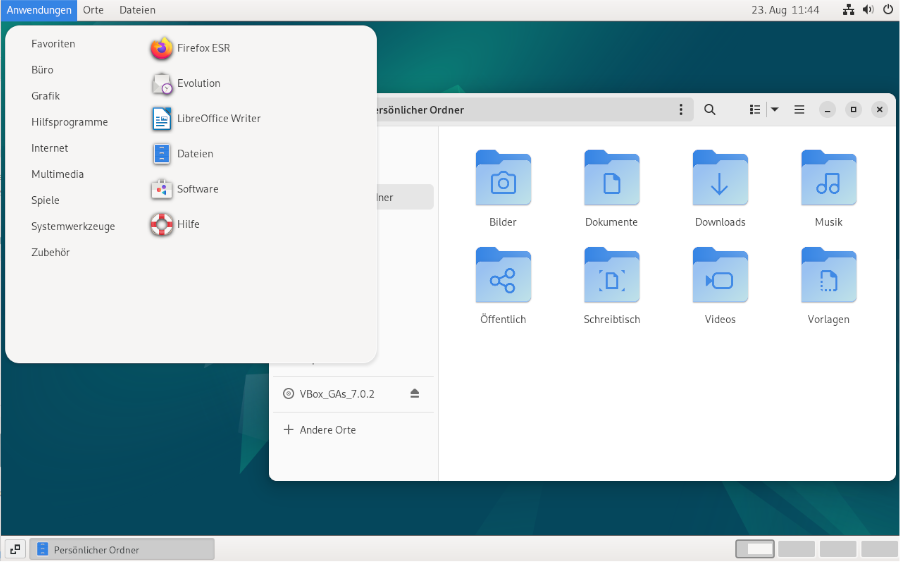Start LibreOffice Writer
This screenshot has height=562, width=900.
tap(205, 119)
